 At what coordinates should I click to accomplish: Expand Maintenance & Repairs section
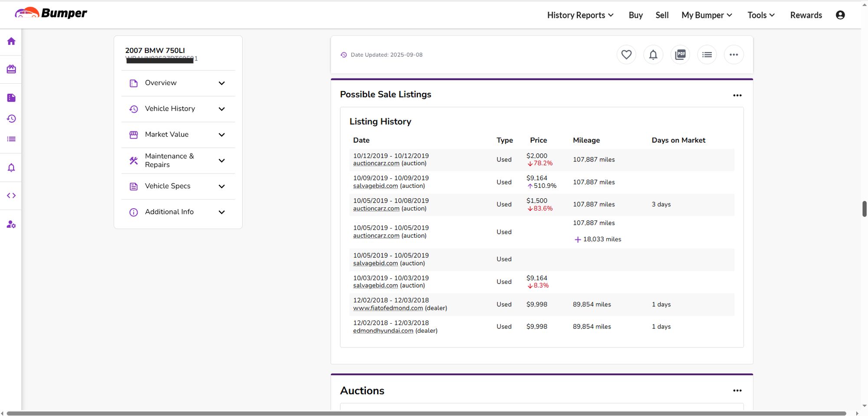click(x=178, y=161)
